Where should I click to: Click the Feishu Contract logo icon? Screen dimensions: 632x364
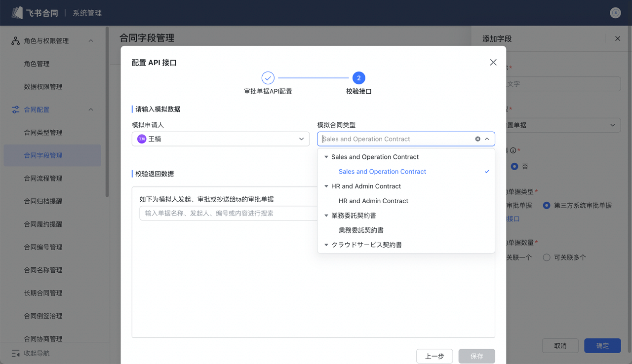tap(18, 13)
